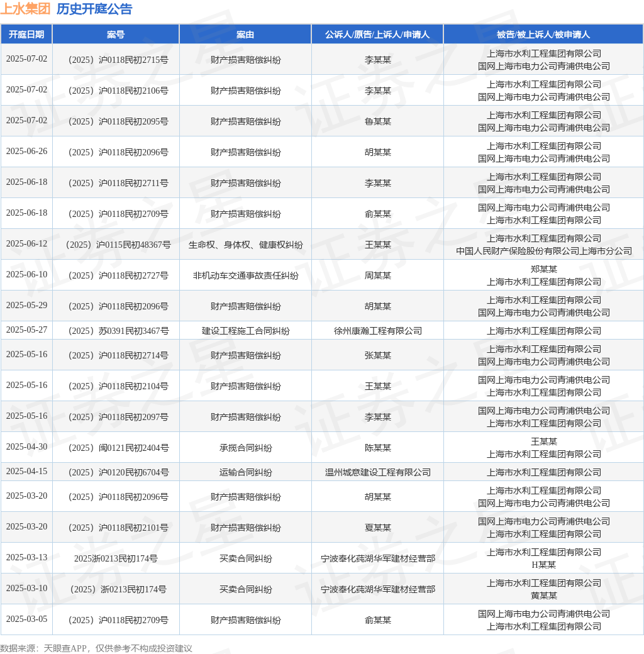Click plaintiff 陈某某

click(378, 448)
